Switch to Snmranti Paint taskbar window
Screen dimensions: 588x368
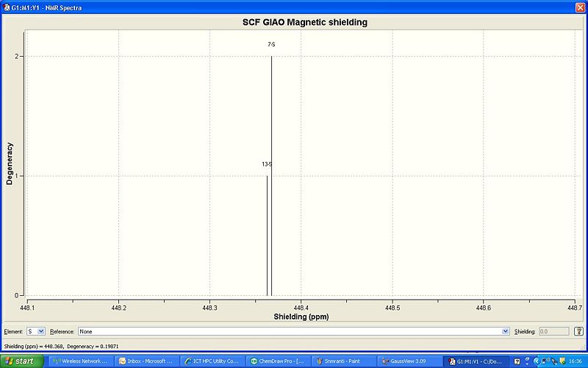[x=343, y=361]
